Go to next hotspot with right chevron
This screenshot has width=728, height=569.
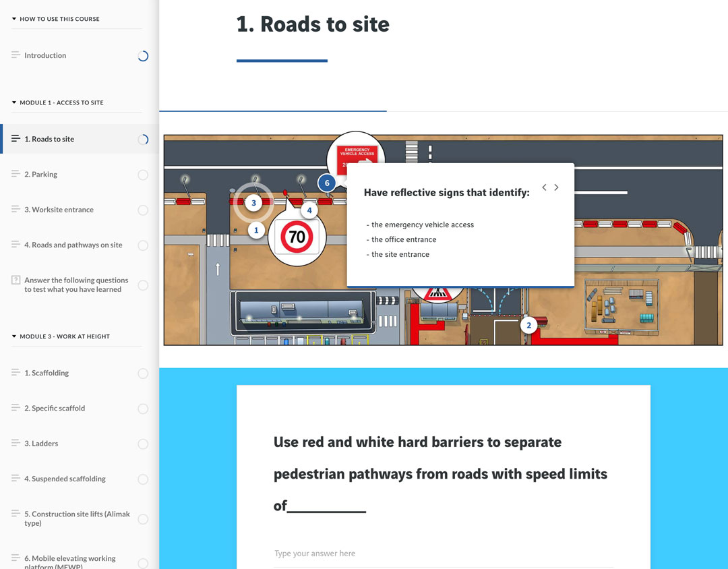(x=556, y=187)
